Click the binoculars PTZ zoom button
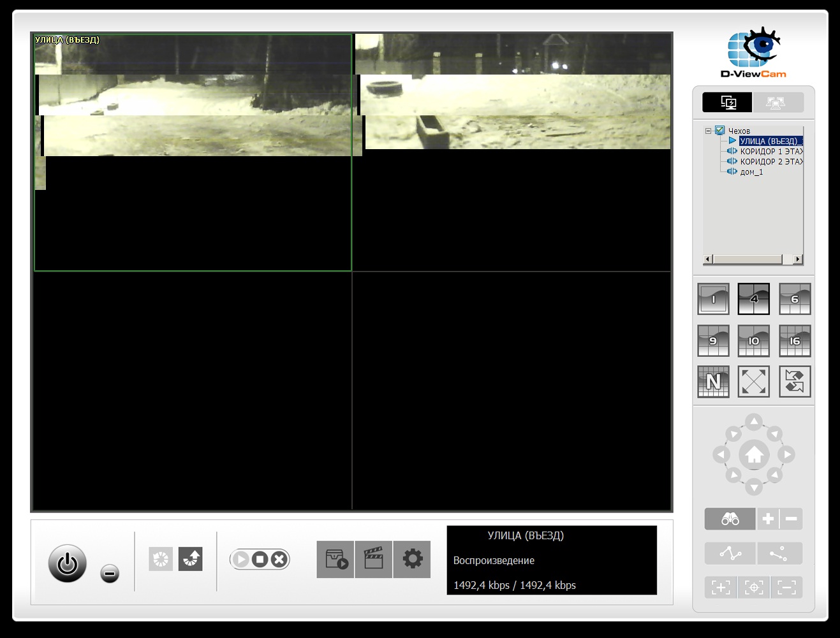This screenshot has height=638, width=840. [x=730, y=519]
